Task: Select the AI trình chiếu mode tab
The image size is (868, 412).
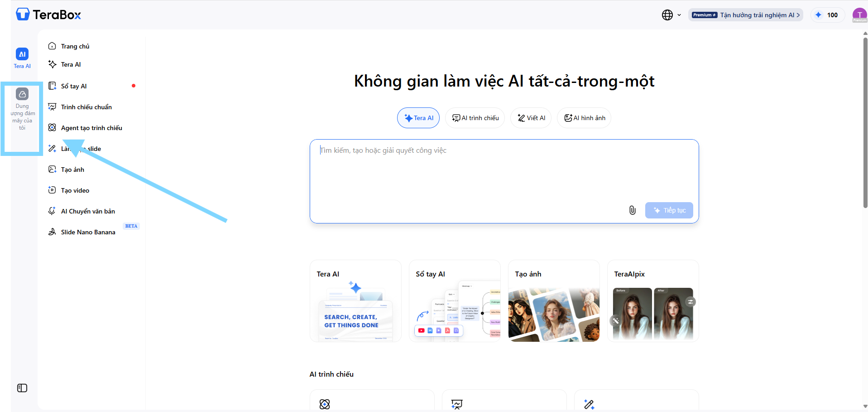Action: coord(475,118)
